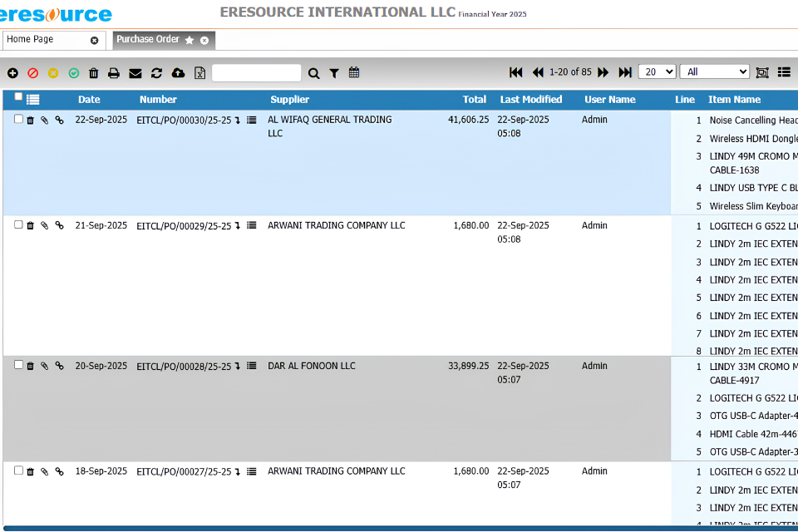Export list with the Excel file icon
This screenshot has height=532, width=798.
tap(200, 73)
